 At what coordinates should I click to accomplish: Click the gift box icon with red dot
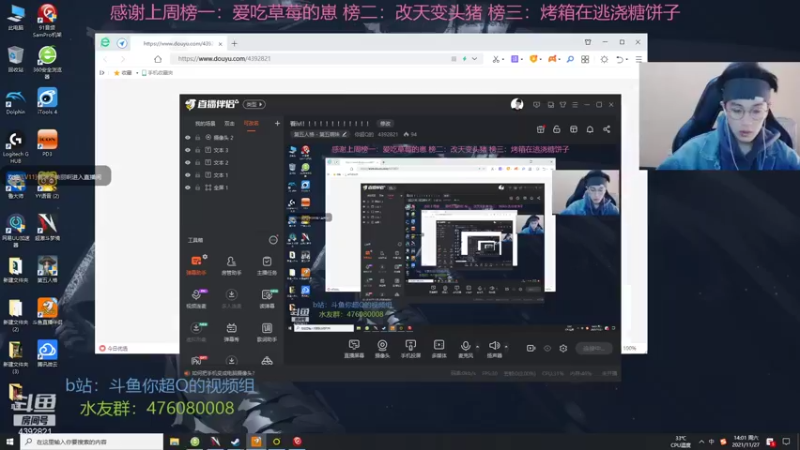tap(541, 129)
